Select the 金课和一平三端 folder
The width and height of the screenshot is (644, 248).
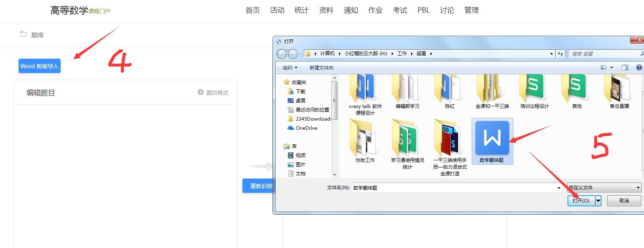492,91
